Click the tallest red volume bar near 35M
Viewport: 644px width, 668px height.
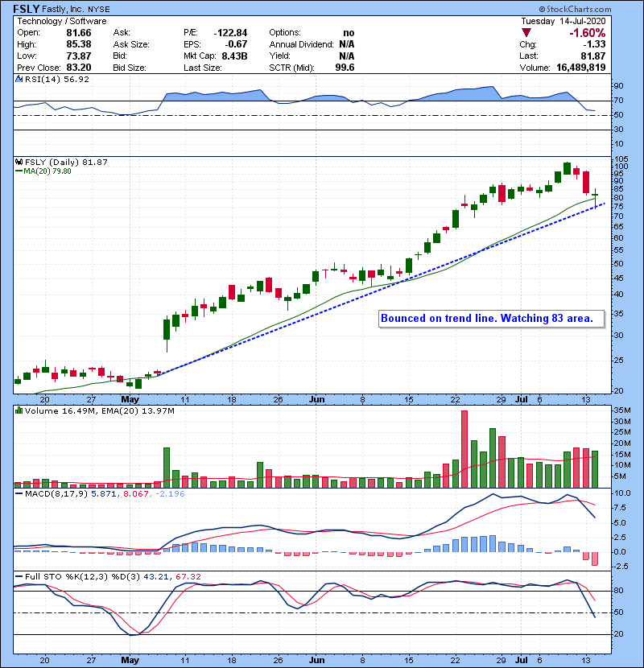(x=464, y=449)
